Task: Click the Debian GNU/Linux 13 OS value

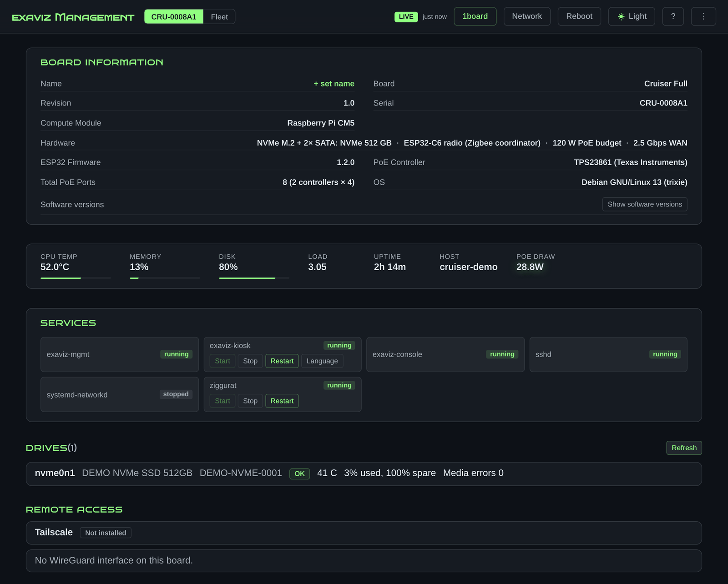Action: click(x=634, y=182)
